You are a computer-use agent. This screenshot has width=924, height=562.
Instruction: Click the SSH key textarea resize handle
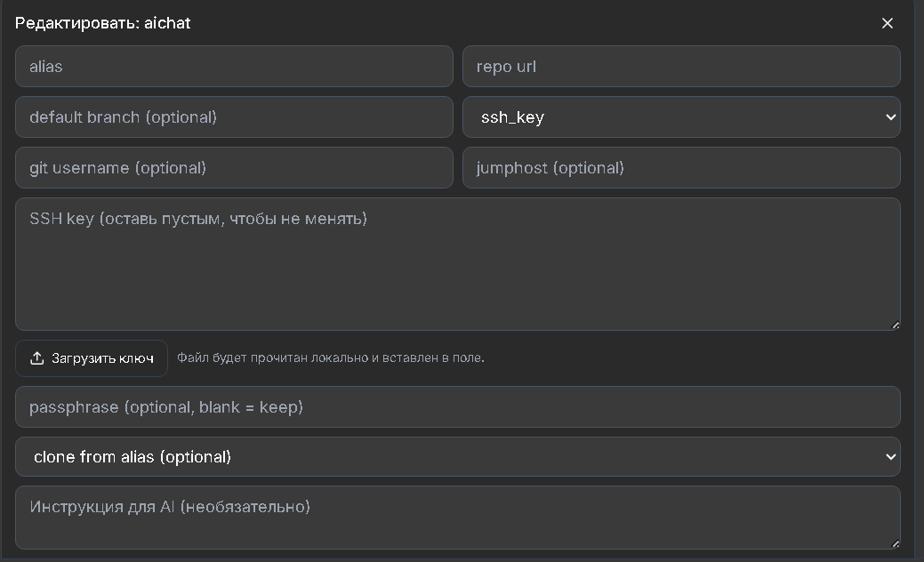tap(896, 325)
